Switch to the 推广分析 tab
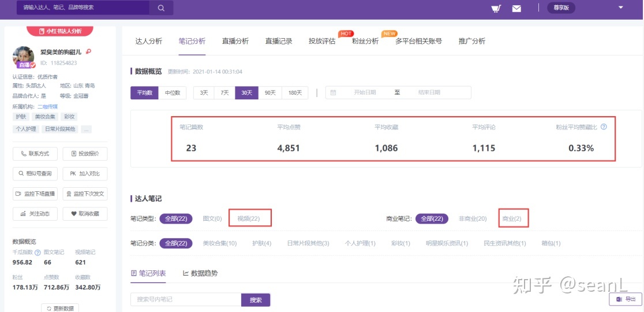This screenshot has width=644, height=312. coord(472,41)
